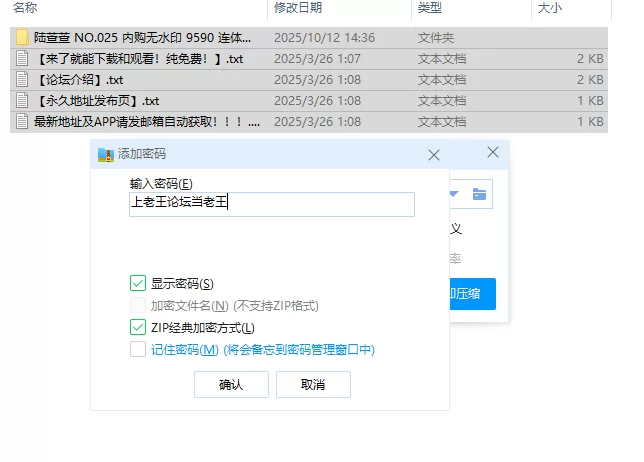Close the 添加密码 dialog with X
Image resolution: width=644 pixels, height=462 pixels.
pos(434,155)
